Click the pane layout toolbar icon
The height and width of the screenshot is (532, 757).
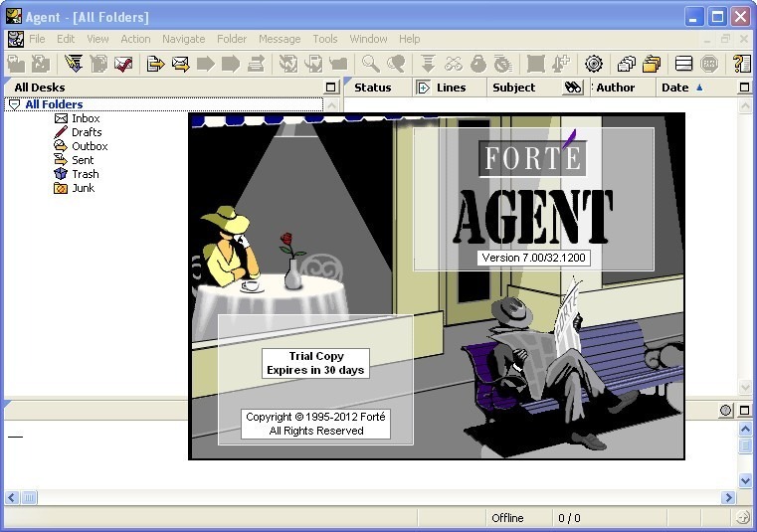click(x=683, y=64)
